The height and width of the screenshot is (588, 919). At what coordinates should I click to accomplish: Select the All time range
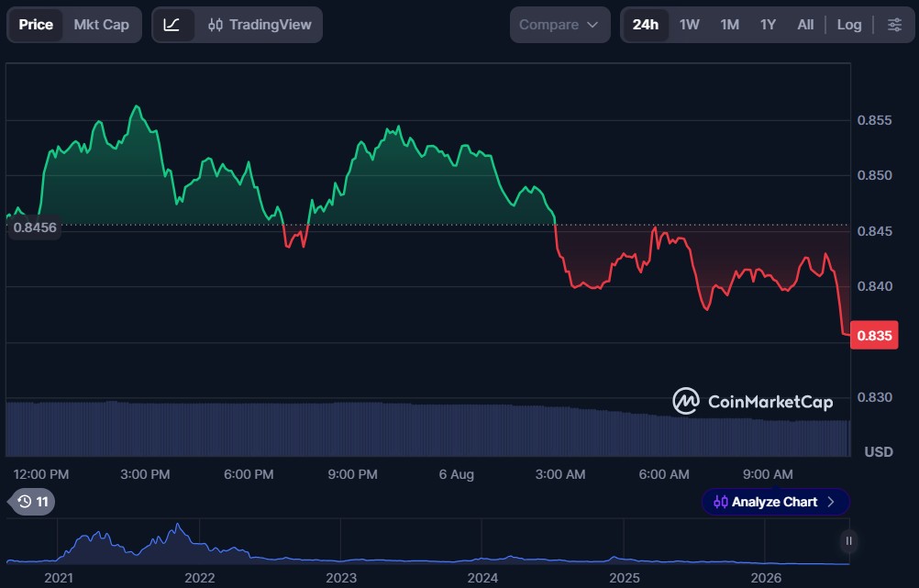805,25
